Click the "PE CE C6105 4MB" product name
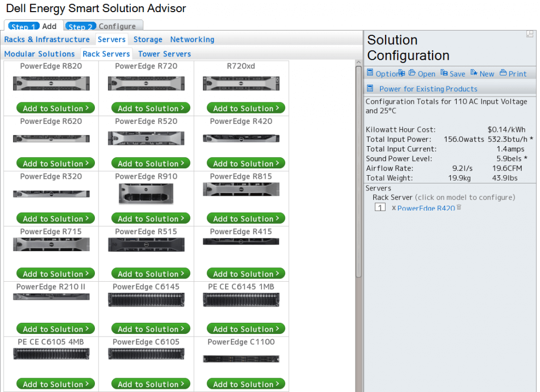This screenshot has height=392, width=540. pos(51,342)
